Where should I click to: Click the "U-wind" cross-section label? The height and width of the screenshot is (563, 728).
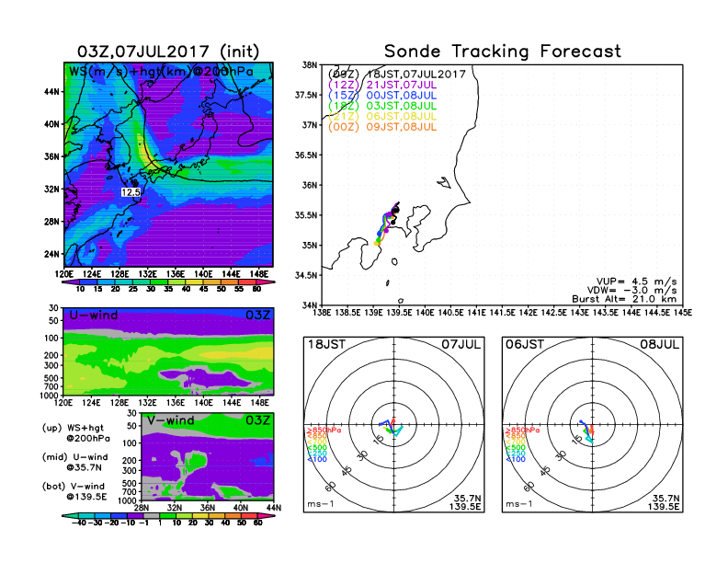[94, 316]
